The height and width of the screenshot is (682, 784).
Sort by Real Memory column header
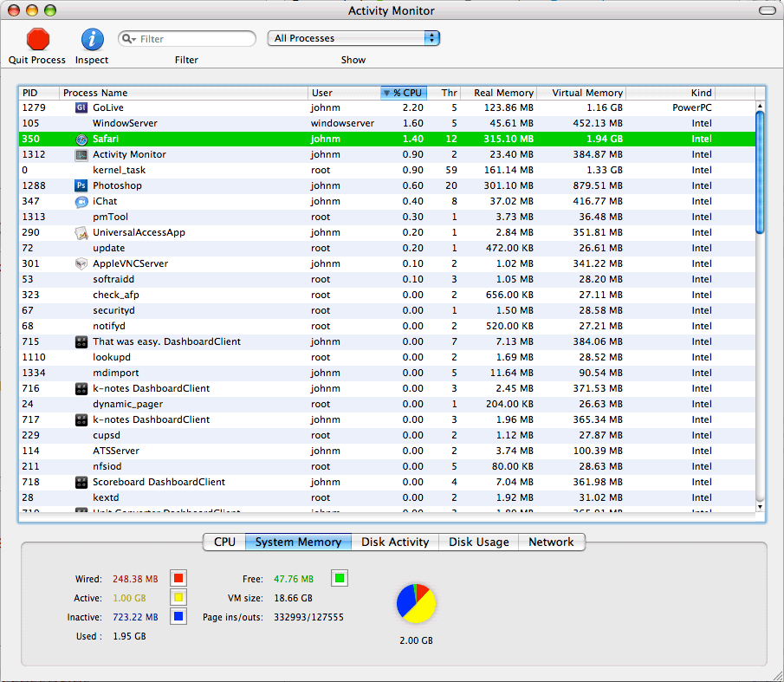[498, 93]
